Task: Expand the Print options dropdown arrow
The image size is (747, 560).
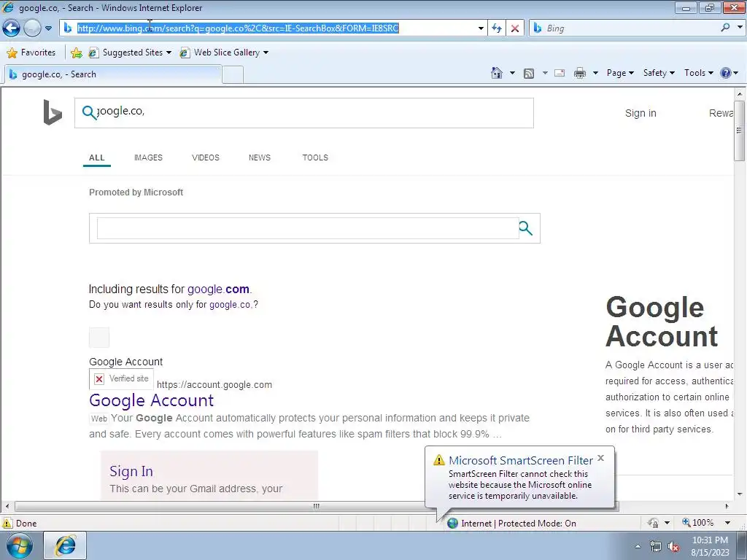Action: [x=595, y=73]
